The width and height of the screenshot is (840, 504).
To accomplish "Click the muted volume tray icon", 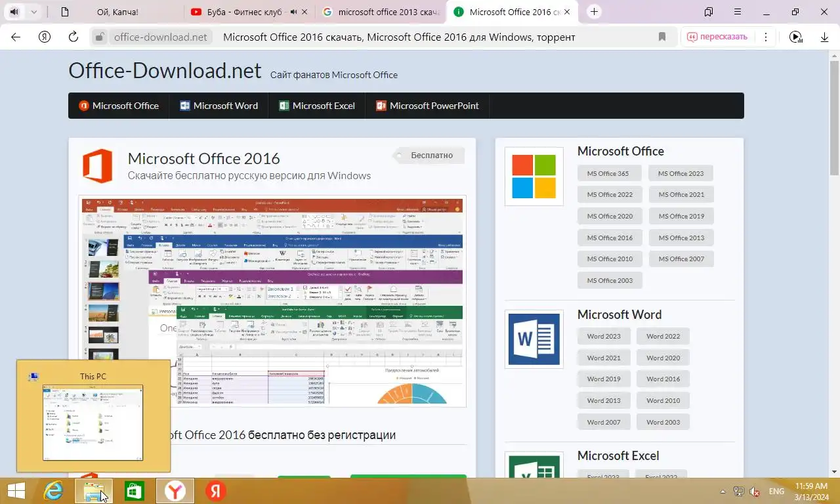I will click(755, 492).
